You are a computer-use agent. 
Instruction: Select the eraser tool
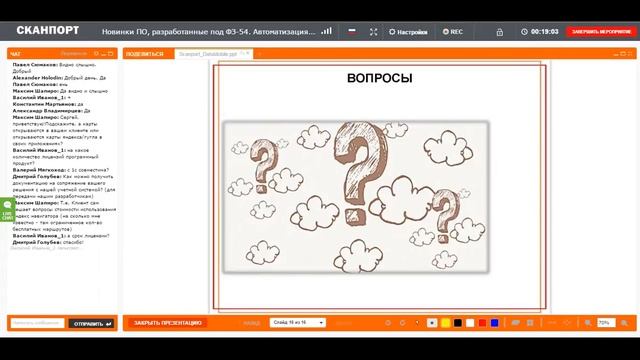pyautogui.click(x=516, y=323)
